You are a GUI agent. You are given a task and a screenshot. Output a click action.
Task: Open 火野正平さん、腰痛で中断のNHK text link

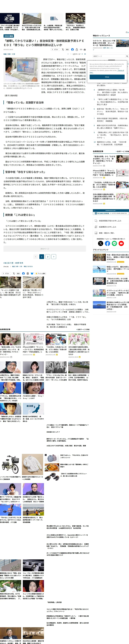coord(67,303)
